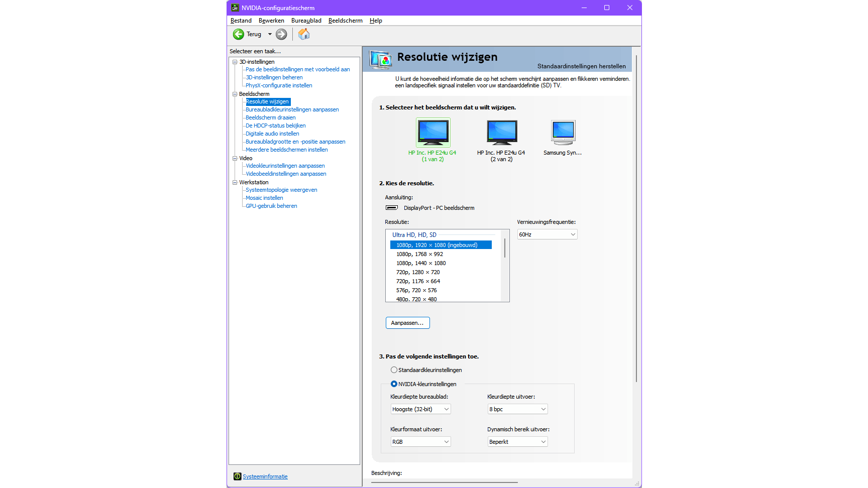Open the Beeldscherm menu

(x=346, y=21)
